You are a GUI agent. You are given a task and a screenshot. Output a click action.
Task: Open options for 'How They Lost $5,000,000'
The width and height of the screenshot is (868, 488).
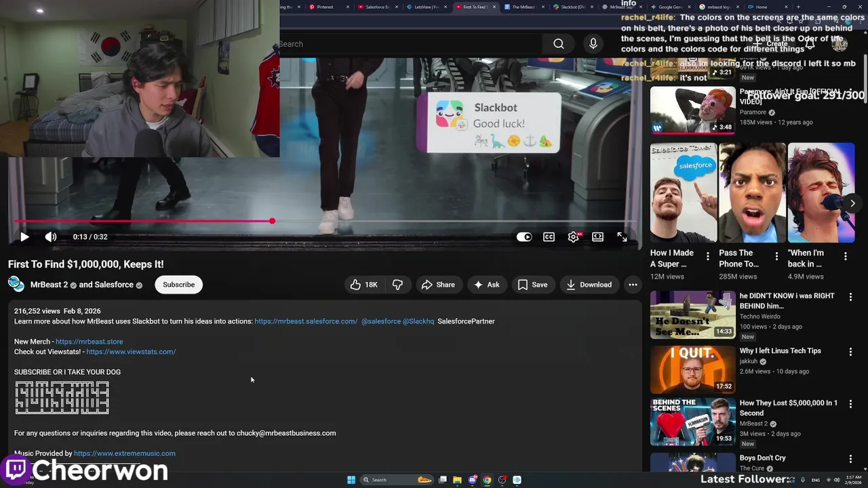click(x=850, y=404)
